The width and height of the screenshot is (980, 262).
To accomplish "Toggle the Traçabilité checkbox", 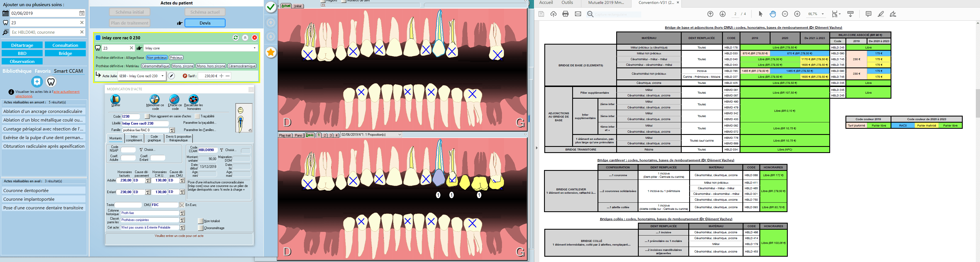I will pyautogui.click(x=197, y=116).
